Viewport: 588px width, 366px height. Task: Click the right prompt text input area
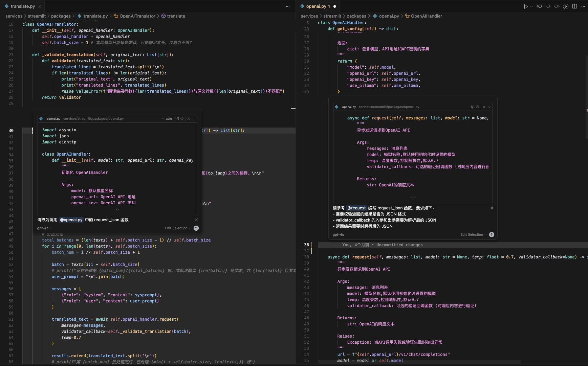point(410,217)
